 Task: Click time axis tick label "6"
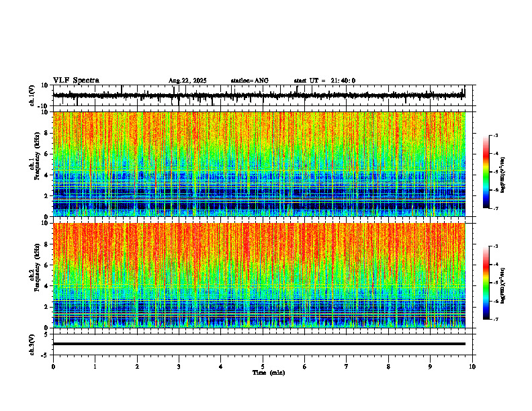305,367
